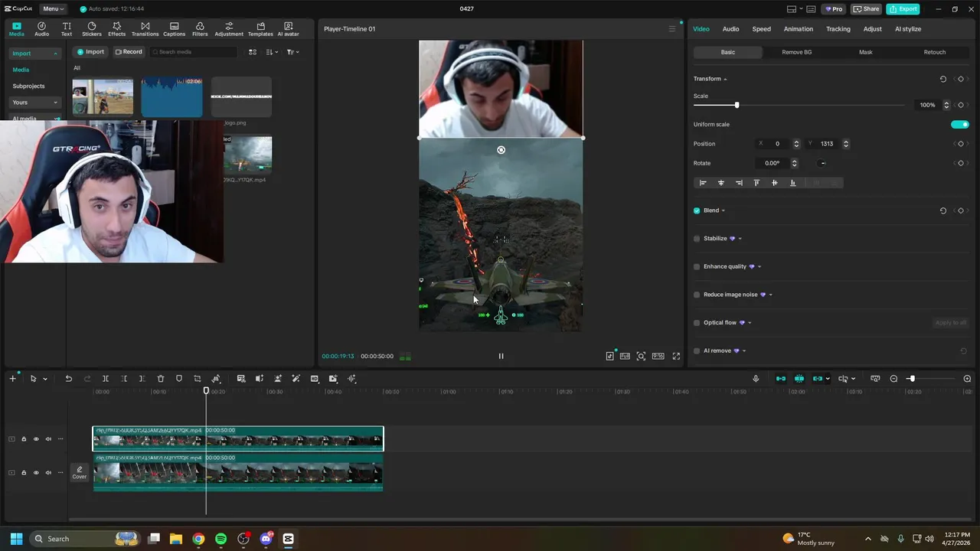Mute the top video track
Viewport: 980px width, 551px height.
[x=48, y=439]
